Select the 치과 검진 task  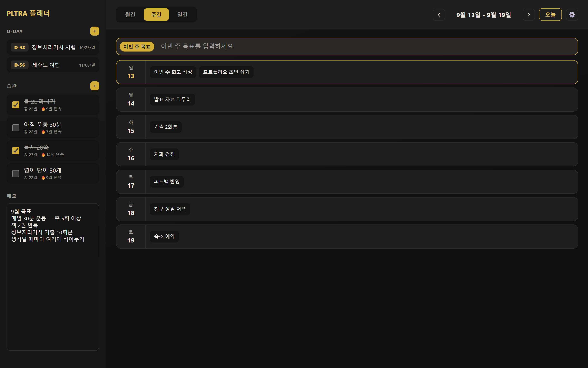[164, 154]
